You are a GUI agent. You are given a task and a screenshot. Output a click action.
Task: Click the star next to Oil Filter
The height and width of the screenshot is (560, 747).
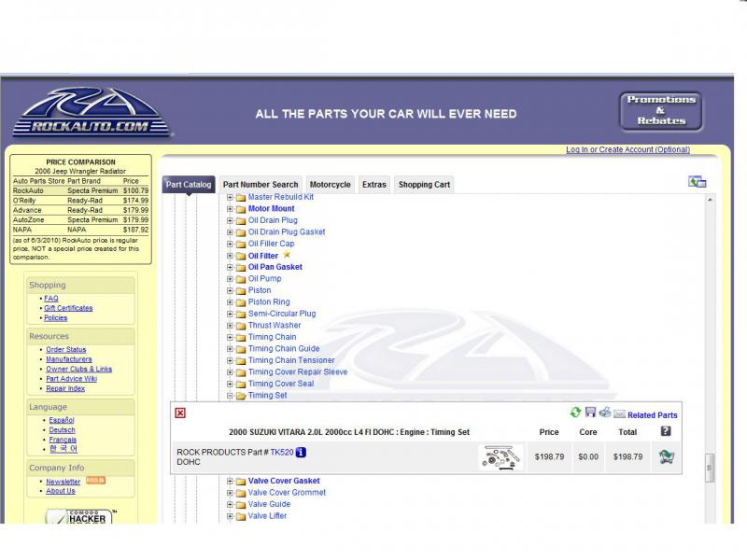287,255
